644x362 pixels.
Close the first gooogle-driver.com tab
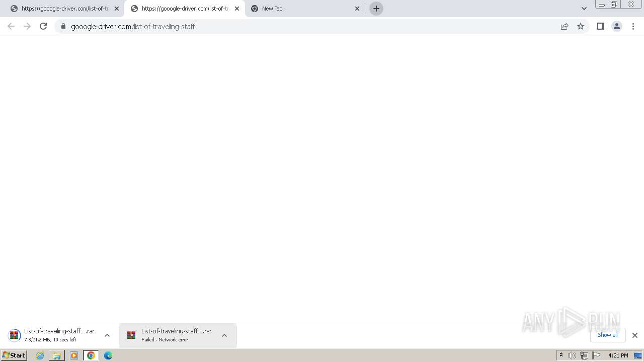[x=117, y=9]
